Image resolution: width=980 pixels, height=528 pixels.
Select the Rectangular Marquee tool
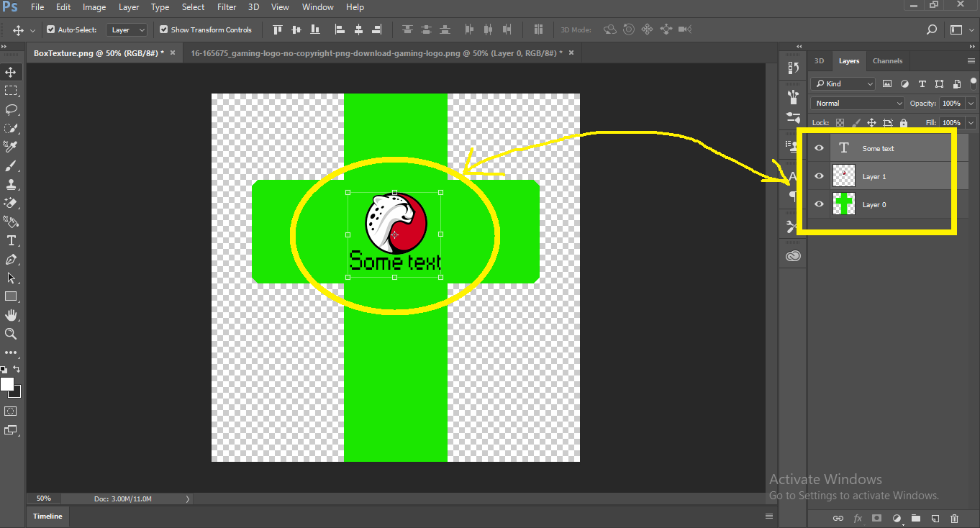pyautogui.click(x=11, y=91)
